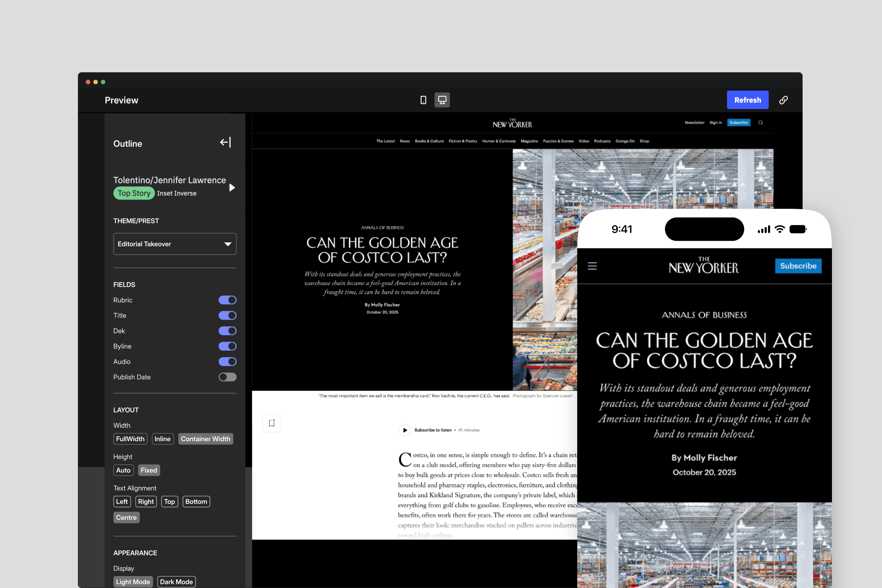Enable the Publish Date field

[228, 377]
